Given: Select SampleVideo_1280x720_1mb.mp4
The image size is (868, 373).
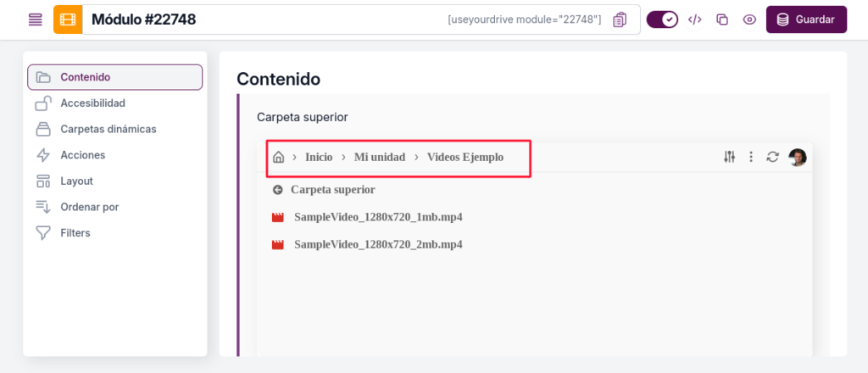Looking at the screenshot, I should point(378,217).
